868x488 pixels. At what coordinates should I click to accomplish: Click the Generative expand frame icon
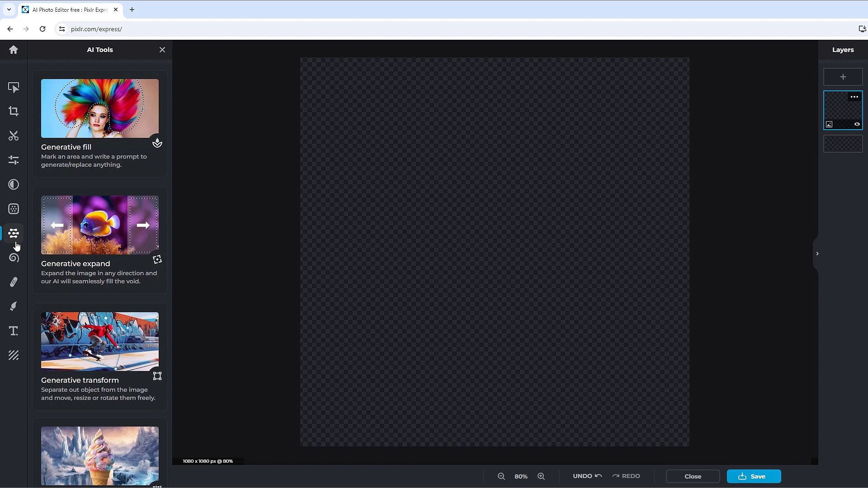pos(157,259)
